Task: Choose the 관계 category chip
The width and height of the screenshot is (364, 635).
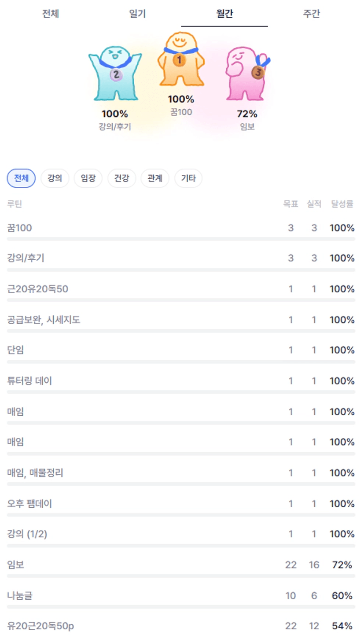Action: (x=155, y=178)
